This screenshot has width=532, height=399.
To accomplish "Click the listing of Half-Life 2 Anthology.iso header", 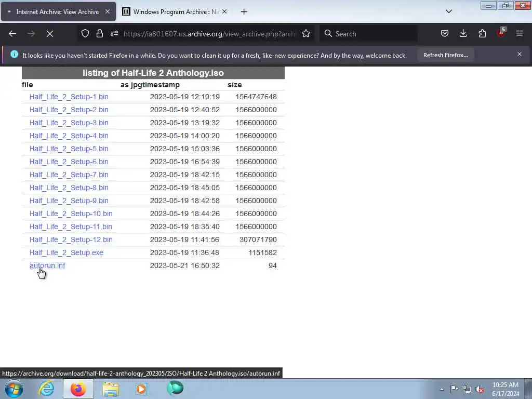I will pyautogui.click(x=153, y=73).
